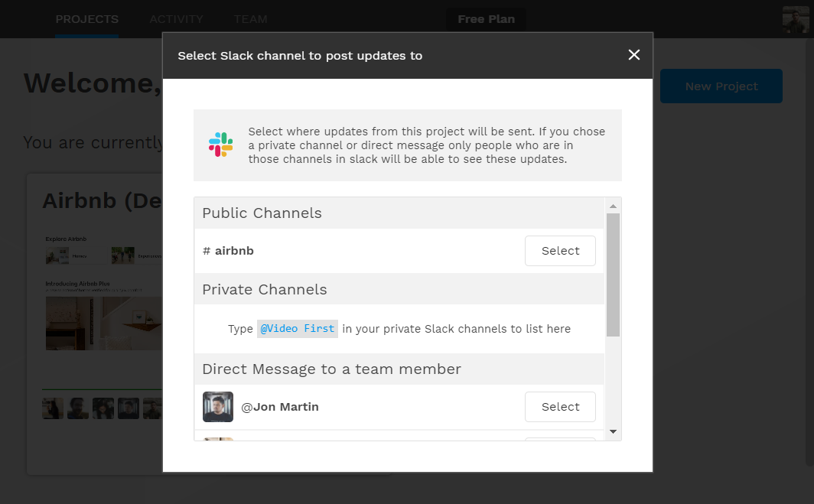
Task: Click the Free Plan badge
Action: click(x=486, y=19)
